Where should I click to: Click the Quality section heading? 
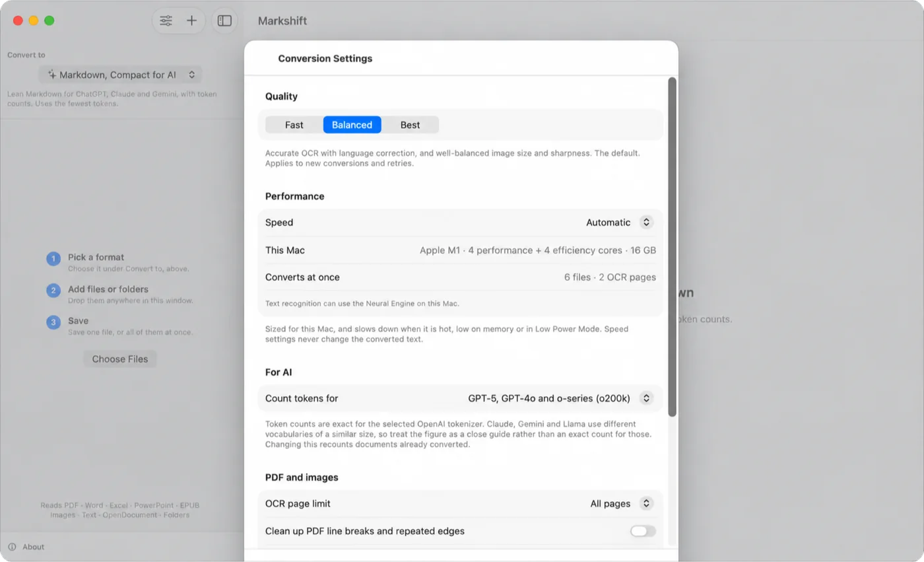(x=281, y=96)
